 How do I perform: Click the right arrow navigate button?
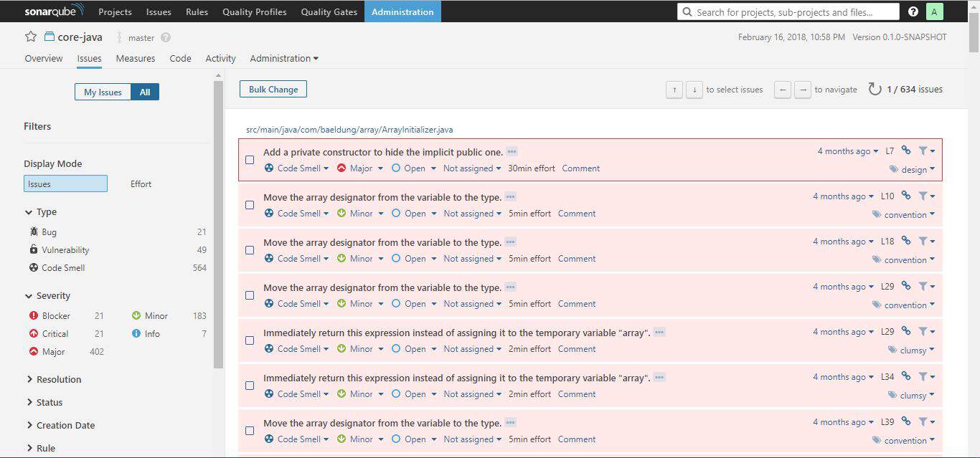click(x=803, y=90)
